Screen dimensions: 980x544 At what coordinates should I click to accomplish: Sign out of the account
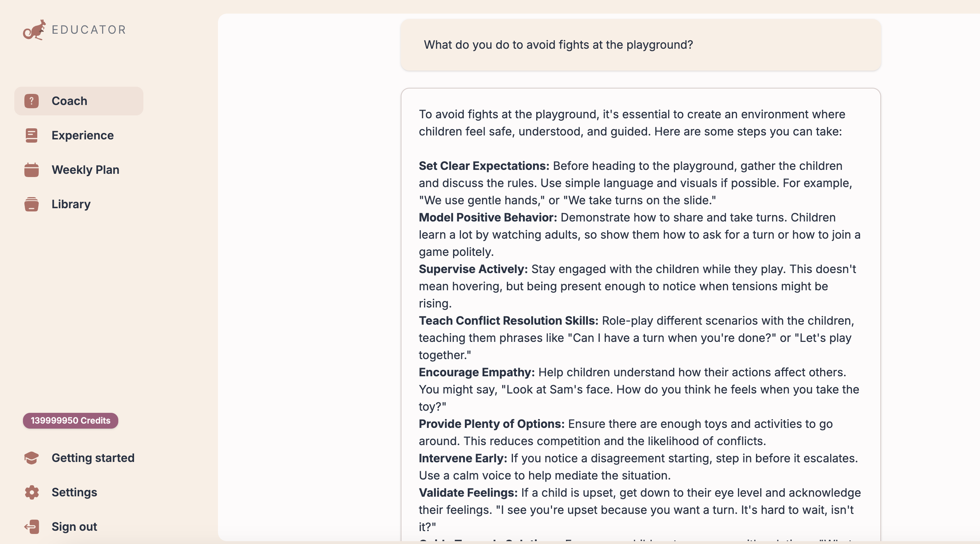pos(74,527)
